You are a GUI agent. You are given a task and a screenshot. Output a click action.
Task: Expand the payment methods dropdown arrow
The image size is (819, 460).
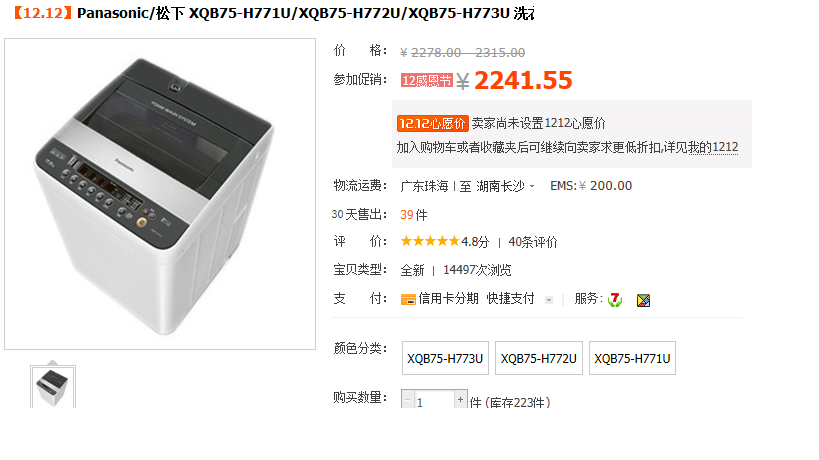pyautogui.click(x=548, y=300)
